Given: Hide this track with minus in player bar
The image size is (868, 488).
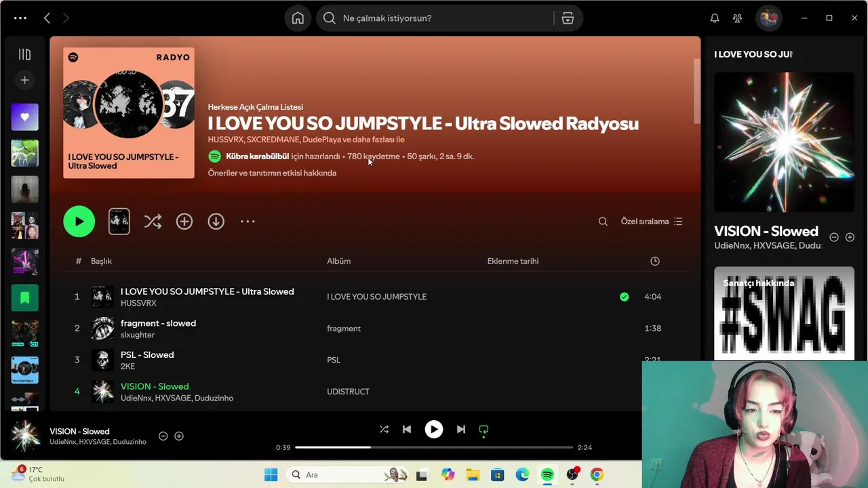Looking at the screenshot, I should 163,436.
